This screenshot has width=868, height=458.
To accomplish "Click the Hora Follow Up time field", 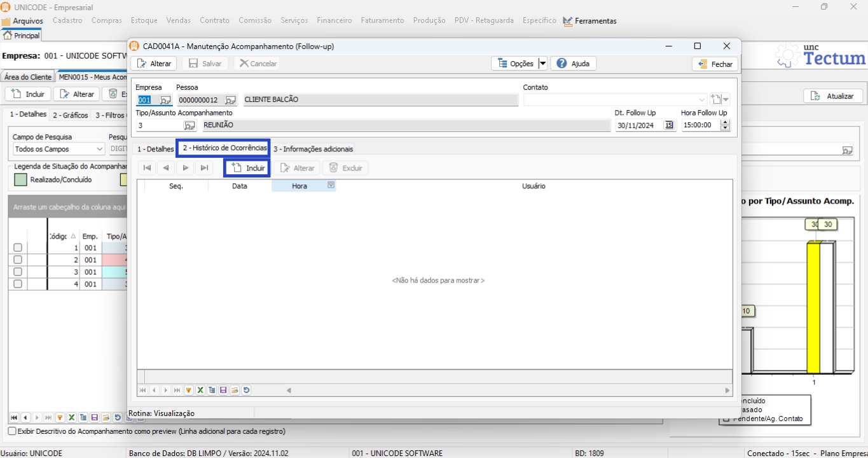I will click(x=699, y=125).
